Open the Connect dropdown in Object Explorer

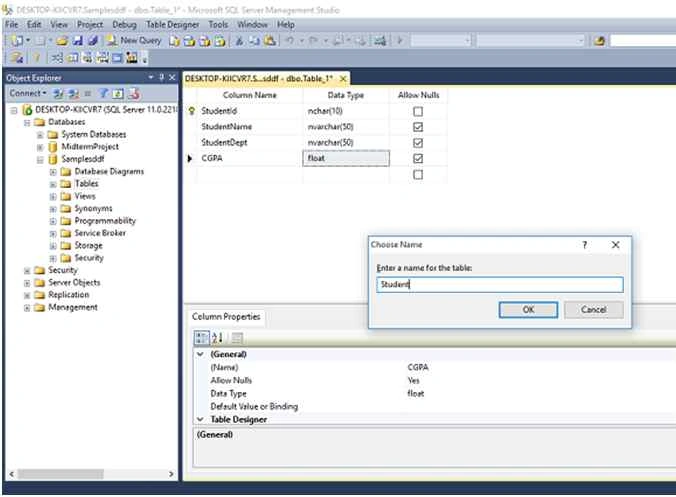point(28,93)
